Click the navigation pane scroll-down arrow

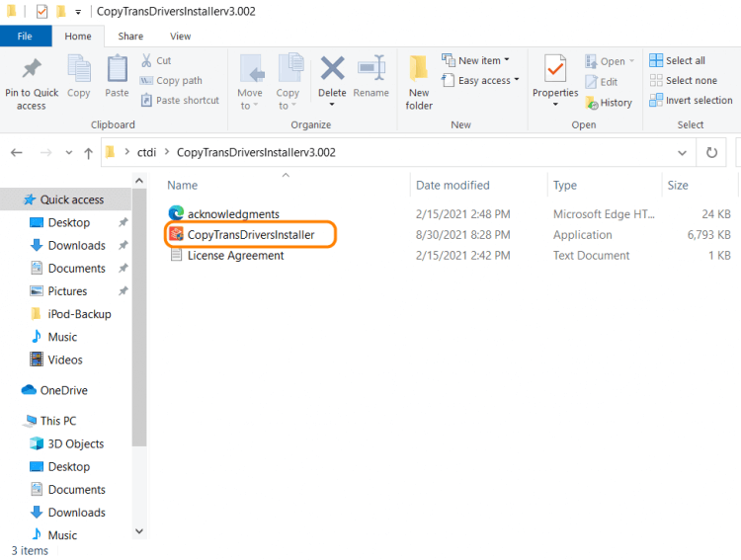pos(139,530)
